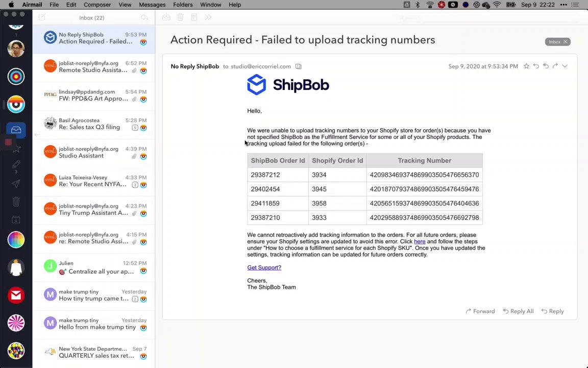Screen dimensions: 588x368
Task: Click attachment paperclip on 'FW: PPD&G' email
Action: (x=134, y=99)
